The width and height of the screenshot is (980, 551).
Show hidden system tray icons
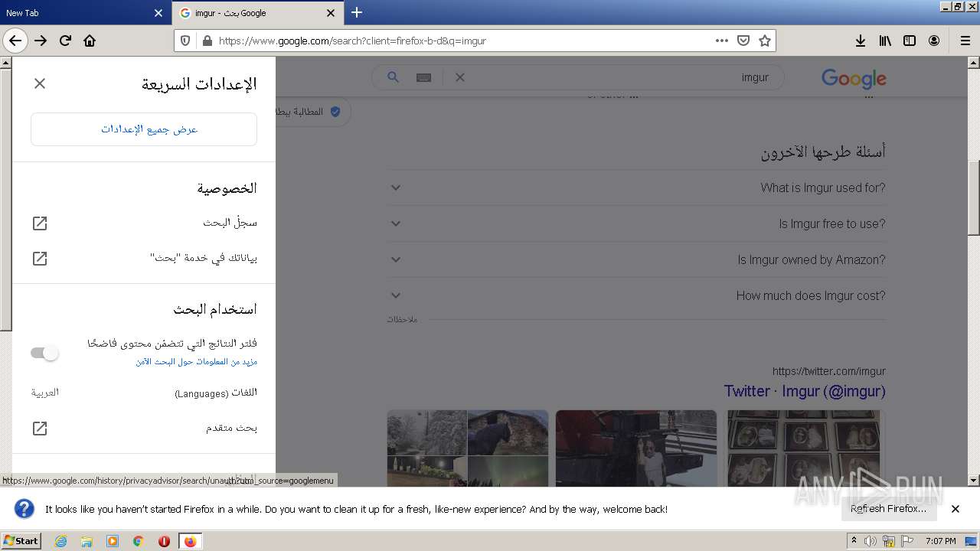[854, 541]
